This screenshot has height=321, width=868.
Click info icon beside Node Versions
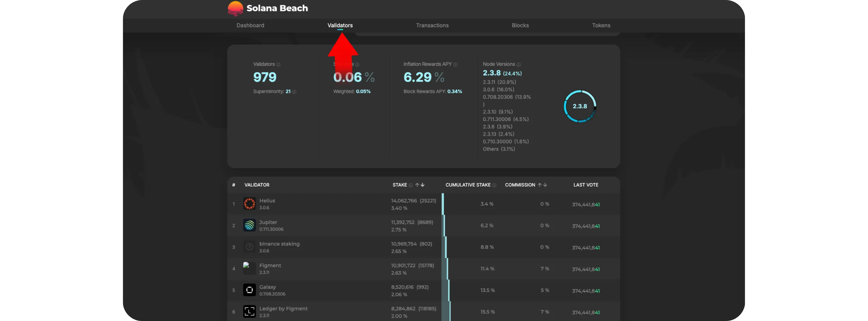519,65
